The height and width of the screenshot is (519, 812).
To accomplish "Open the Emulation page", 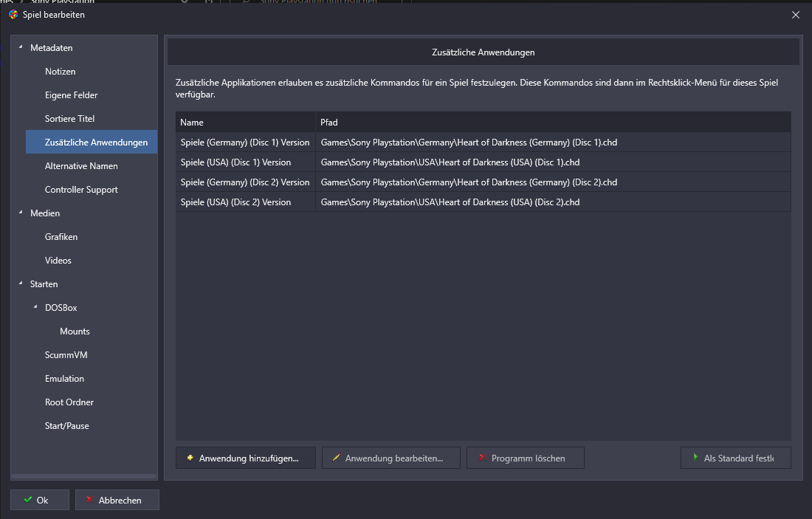I will pyautogui.click(x=64, y=379).
